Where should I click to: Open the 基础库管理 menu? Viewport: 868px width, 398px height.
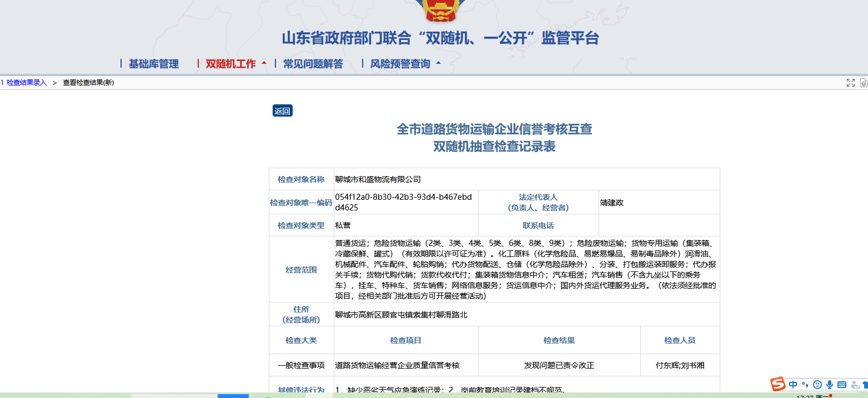[153, 64]
